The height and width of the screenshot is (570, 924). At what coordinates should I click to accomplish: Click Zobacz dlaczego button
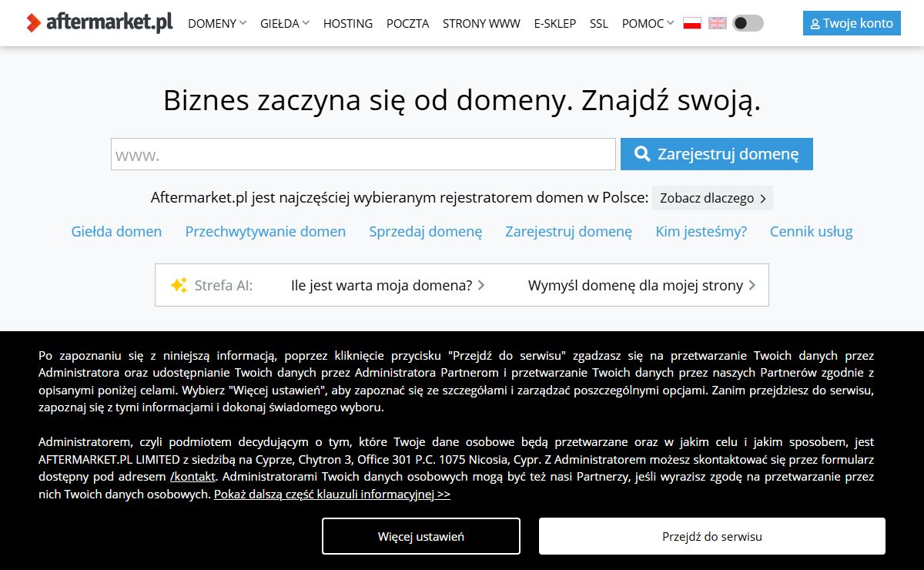(712, 198)
